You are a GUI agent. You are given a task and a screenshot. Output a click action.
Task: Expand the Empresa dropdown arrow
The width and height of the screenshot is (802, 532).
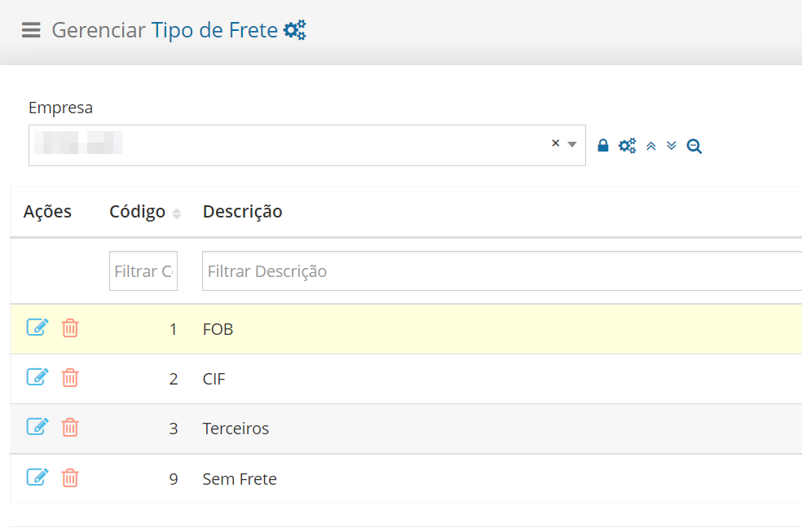[572, 145]
